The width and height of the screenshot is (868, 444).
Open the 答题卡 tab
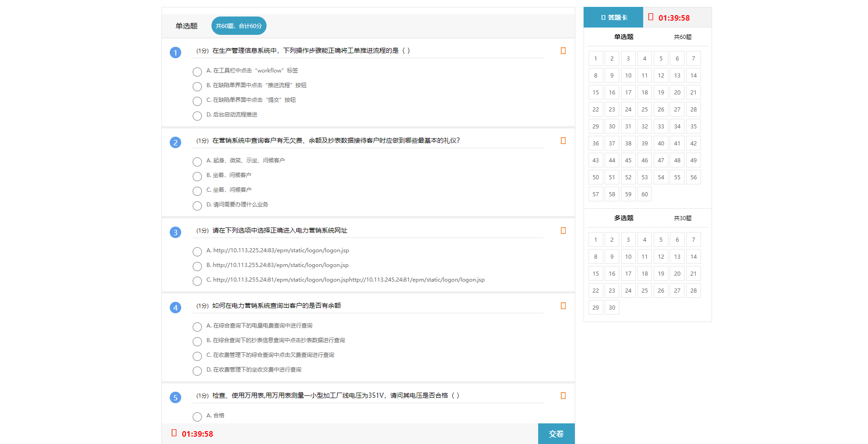(x=613, y=17)
